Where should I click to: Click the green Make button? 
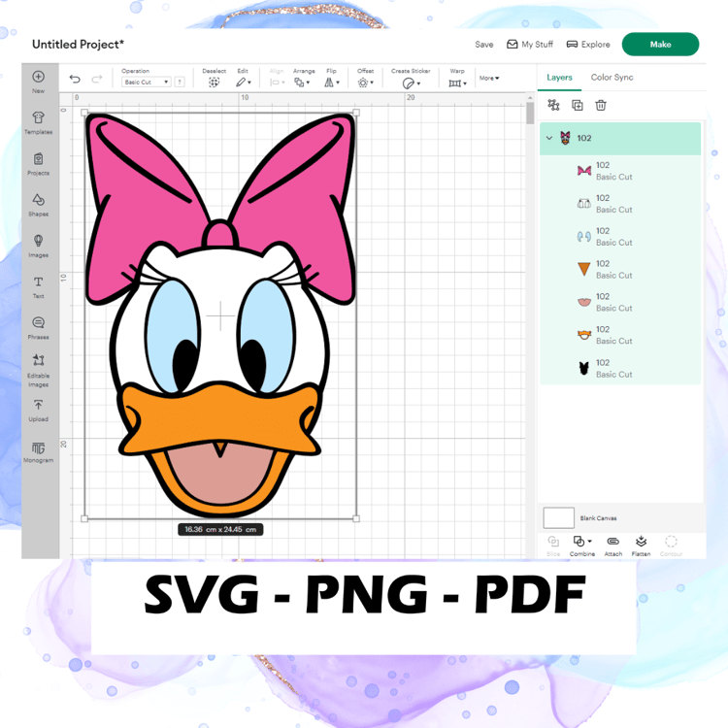coord(660,44)
